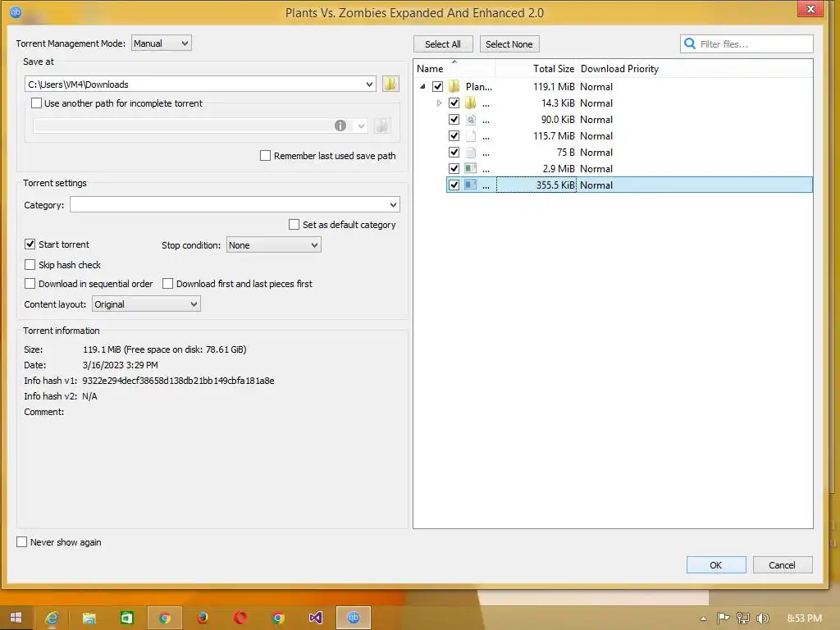
Task: Check Never show again
Action: click(22, 541)
